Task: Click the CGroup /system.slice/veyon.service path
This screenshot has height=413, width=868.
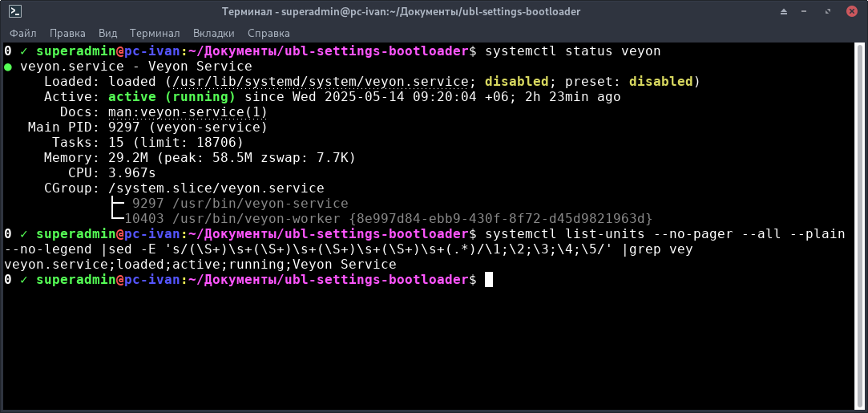Action: [216, 188]
